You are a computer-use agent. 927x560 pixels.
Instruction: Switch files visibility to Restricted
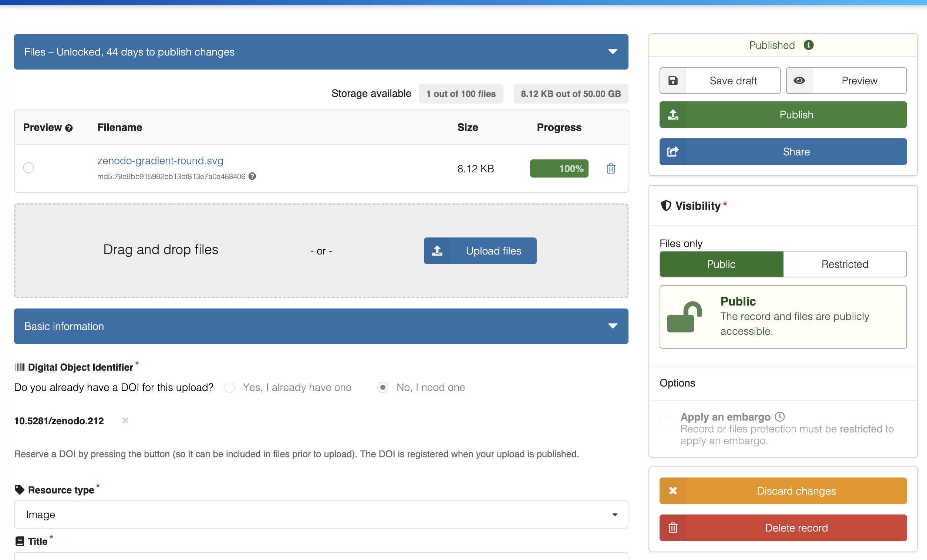click(844, 264)
